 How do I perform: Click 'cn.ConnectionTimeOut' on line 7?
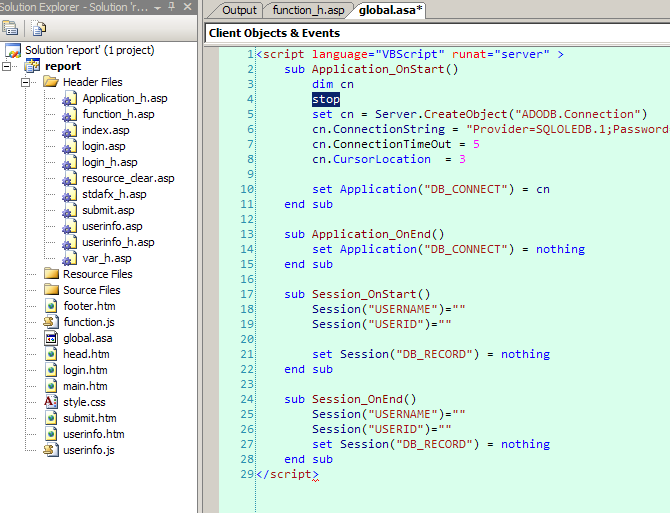click(382, 144)
